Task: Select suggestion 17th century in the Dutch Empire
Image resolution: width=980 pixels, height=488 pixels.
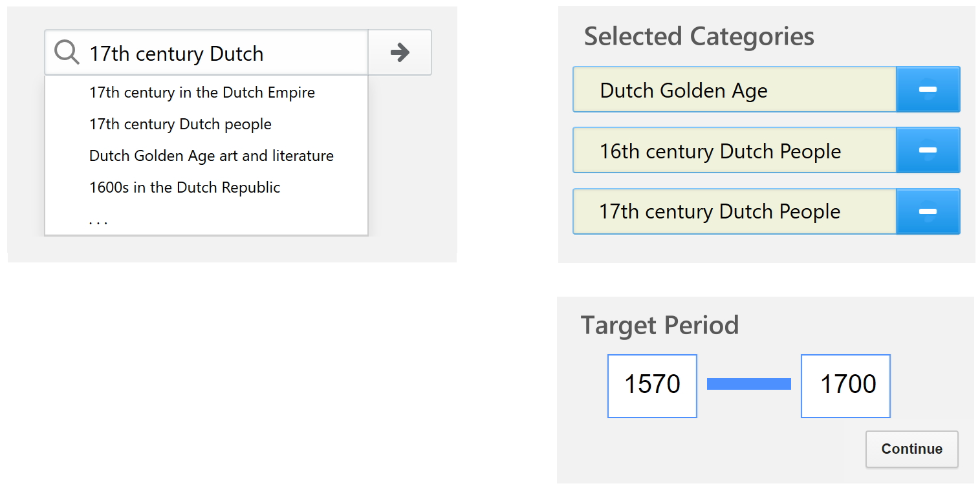Action: tap(202, 92)
